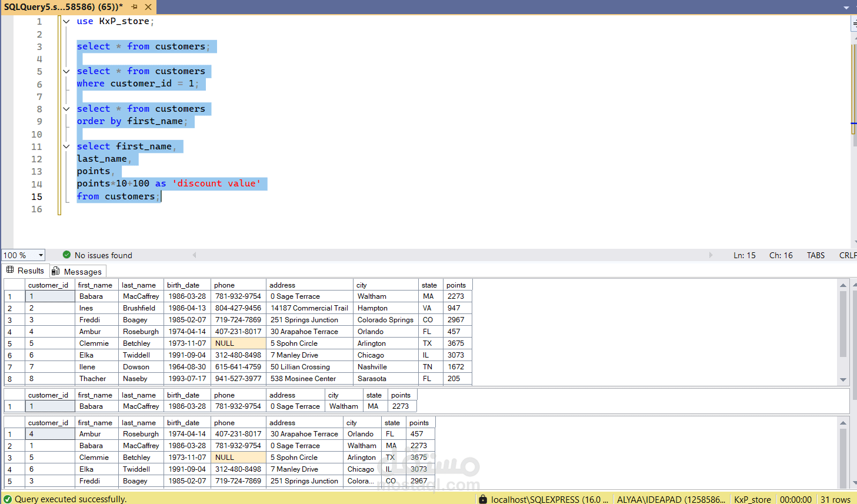The height and width of the screenshot is (504, 857).
Task: Click the KxP_store database status entry
Action: (752, 499)
